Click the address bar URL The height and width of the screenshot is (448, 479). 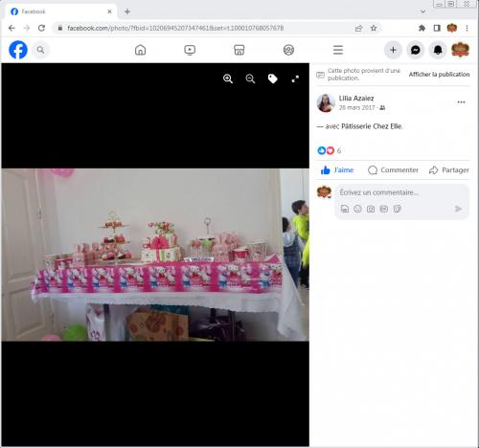click(175, 28)
